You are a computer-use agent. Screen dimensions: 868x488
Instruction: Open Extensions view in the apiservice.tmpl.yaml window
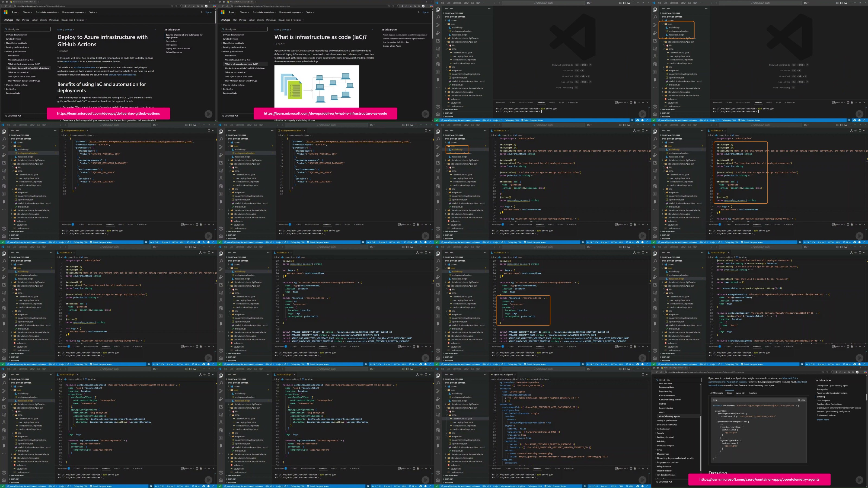point(438,406)
